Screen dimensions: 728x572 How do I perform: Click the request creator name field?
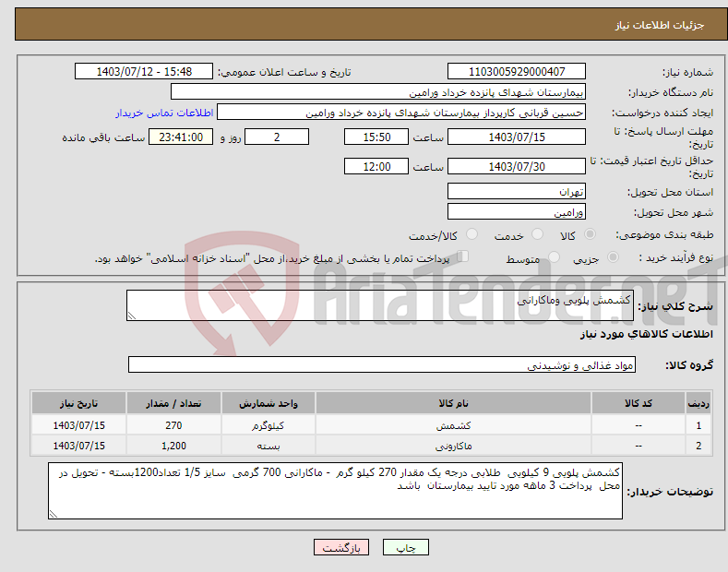401,113
